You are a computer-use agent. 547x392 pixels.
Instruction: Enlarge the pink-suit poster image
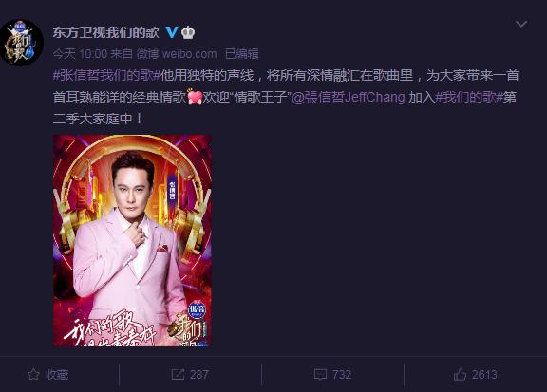coord(132,241)
